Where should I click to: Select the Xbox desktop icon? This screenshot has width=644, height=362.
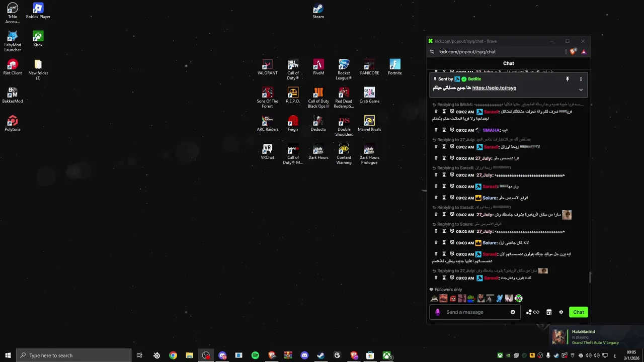coord(38,39)
